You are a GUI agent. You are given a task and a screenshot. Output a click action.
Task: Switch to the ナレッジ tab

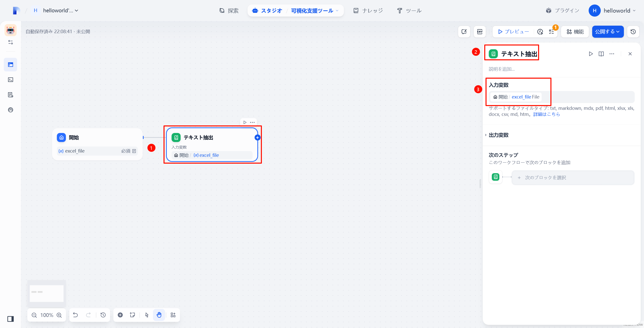368,11
